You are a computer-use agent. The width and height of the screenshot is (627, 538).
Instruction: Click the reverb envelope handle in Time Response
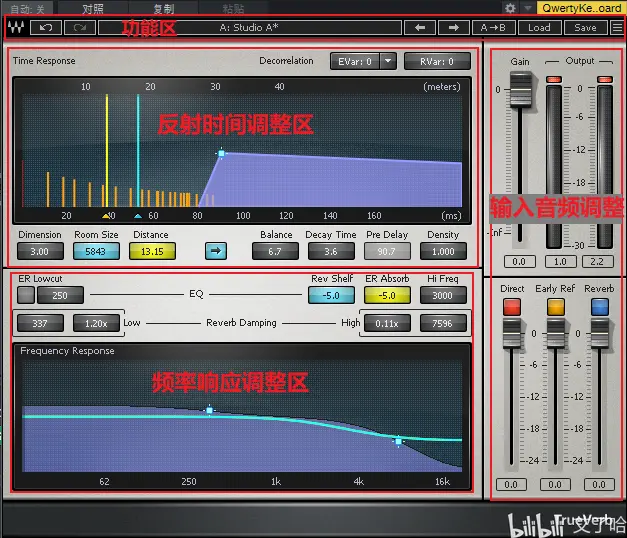coord(221,153)
